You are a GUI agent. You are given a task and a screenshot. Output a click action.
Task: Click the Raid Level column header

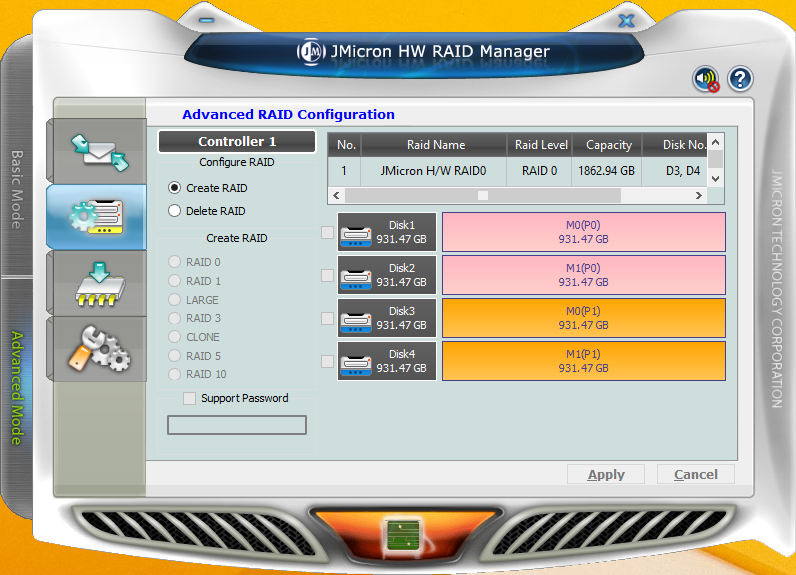[x=540, y=145]
